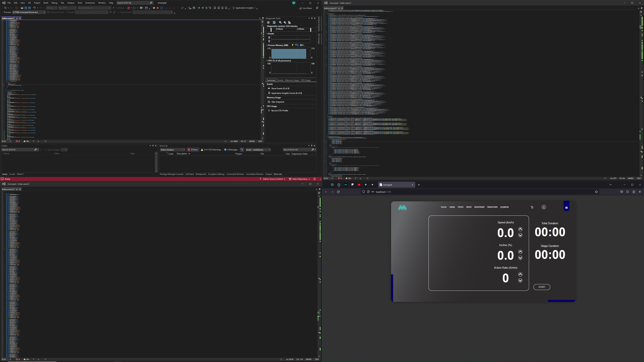Collapse the Events section in Diagnostic Tools

[267, 34]
